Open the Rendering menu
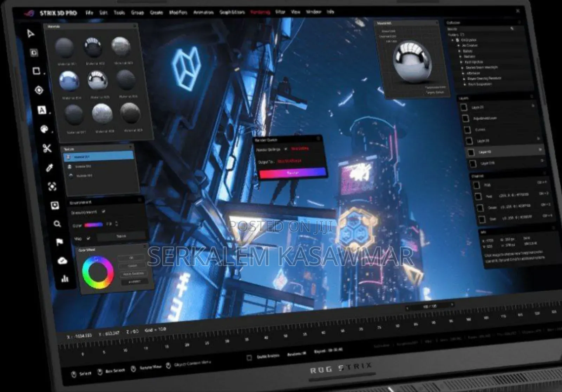The height and width of the screenshot is (392, 562). click(x=260, y=12)
